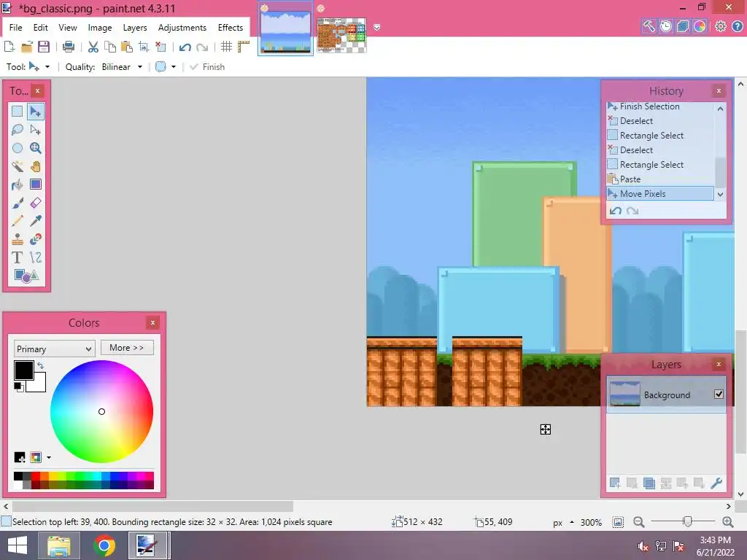The width and height of the screenshot is (747, 560).
Task: Click the Undo arrow in main toolbar
Action: 185,47
